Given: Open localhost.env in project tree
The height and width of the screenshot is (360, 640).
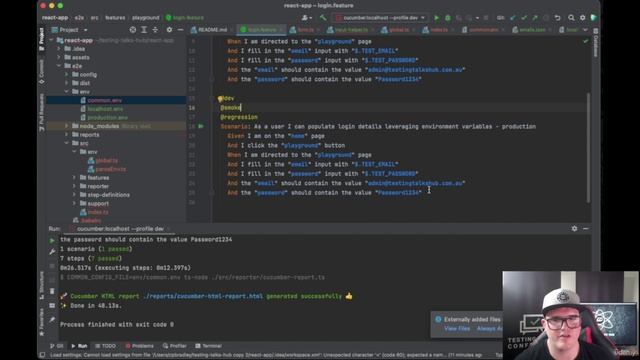Looking at the screenshot, I should (x=105, y=109).
